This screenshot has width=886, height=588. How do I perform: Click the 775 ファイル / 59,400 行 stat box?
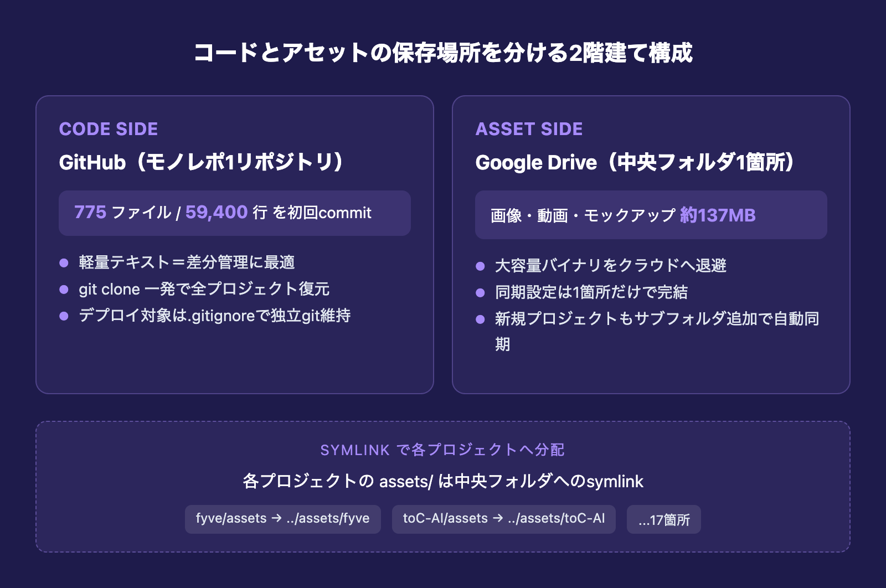click(x=234, y=213)
